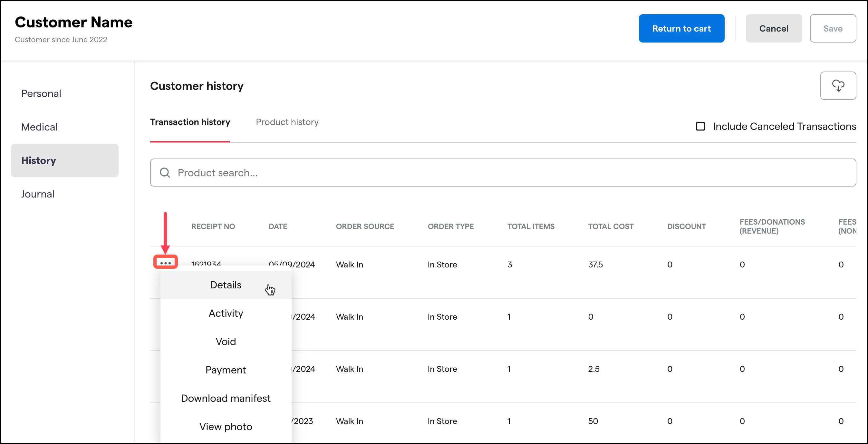
Task: Open the Medical section in sidebar
Action: pyautogui.click(x=65, y=127)
